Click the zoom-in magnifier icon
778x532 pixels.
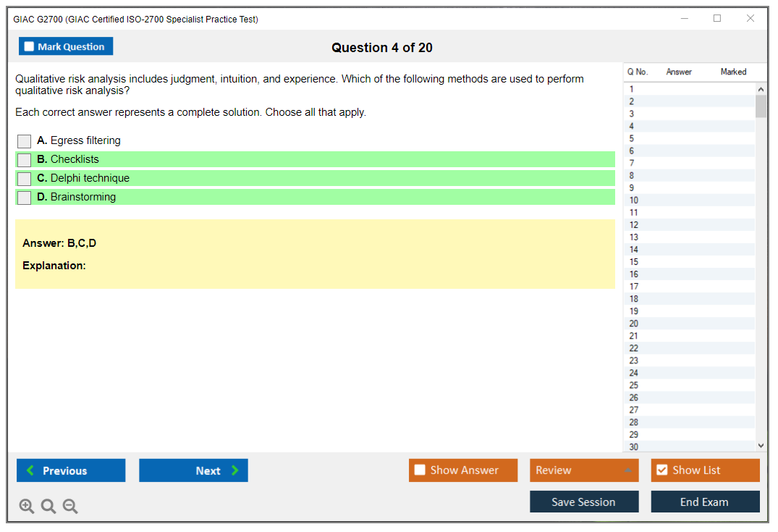point(27,506)
